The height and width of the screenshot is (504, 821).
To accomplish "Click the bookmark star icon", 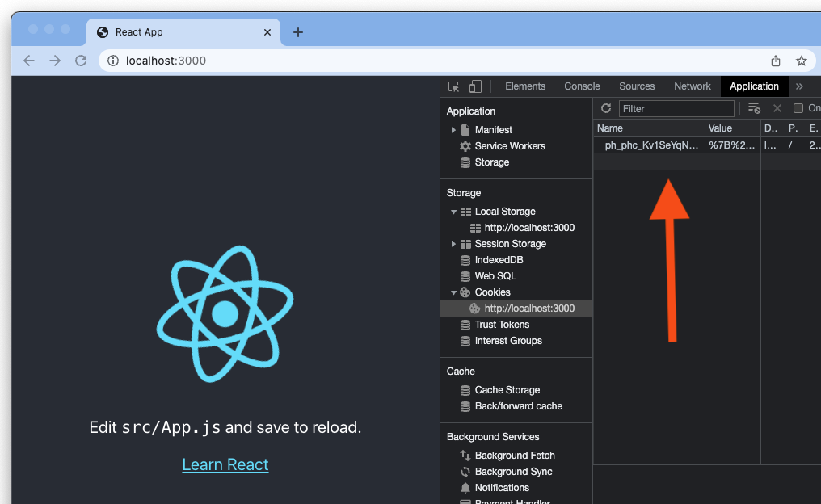I will click(x=801, y=61).
